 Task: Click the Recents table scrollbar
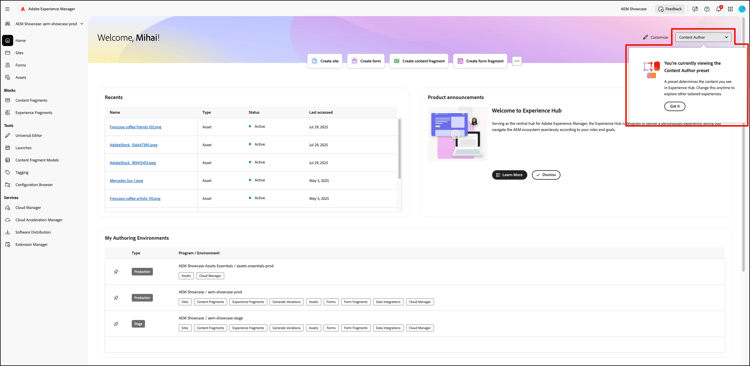coord(399,149)
